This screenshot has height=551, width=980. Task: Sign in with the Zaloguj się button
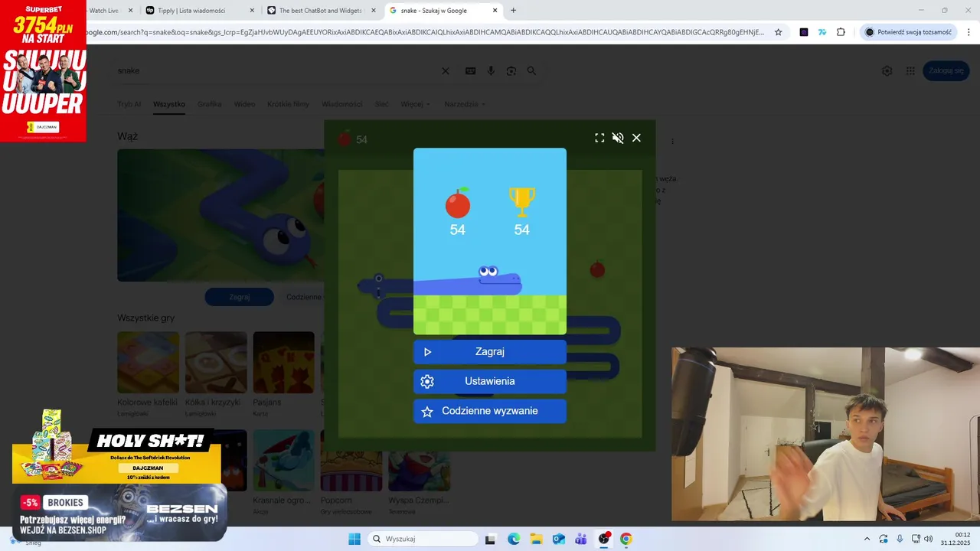946,70
